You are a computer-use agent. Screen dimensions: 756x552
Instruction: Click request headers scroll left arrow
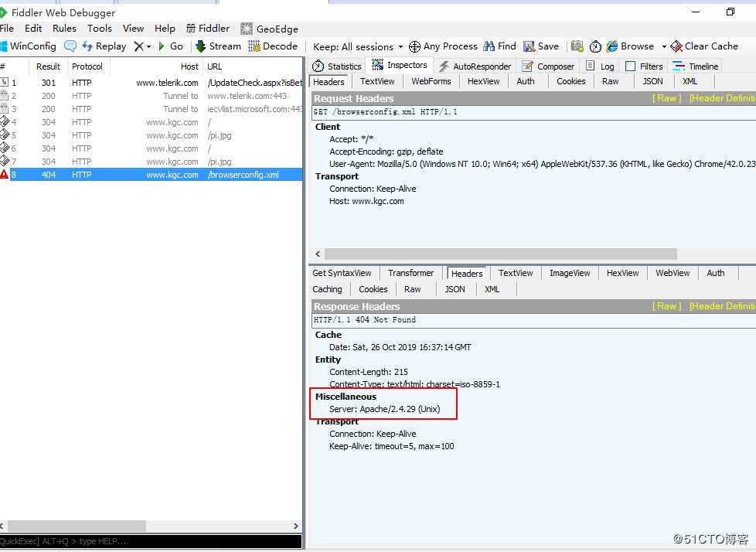tap(318, 254)
